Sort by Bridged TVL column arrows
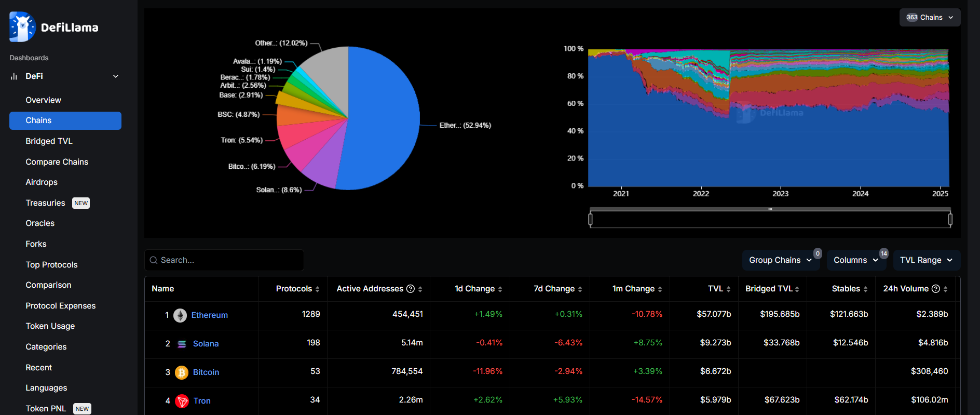980x415 pixels. (x=797, y=289)
